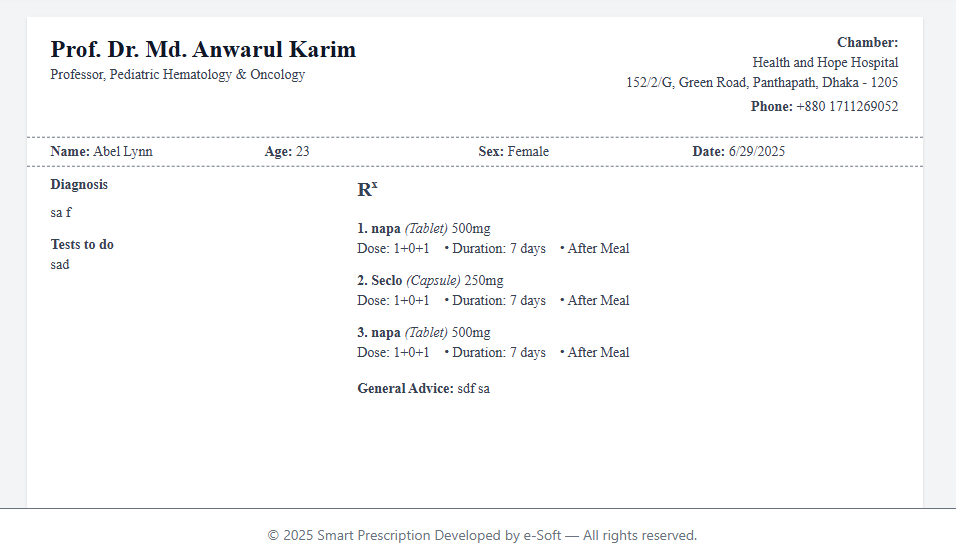This screenshot has height=552, width=956.
Task: Select the Pediatric Hematology & Oncology subtitle
Action: point(177,75)
